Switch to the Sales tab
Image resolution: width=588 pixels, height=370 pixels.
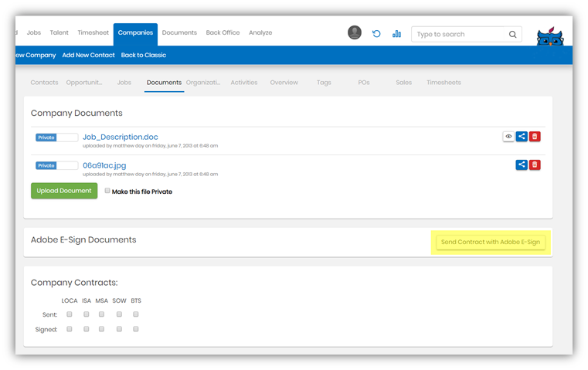(404, 83)
